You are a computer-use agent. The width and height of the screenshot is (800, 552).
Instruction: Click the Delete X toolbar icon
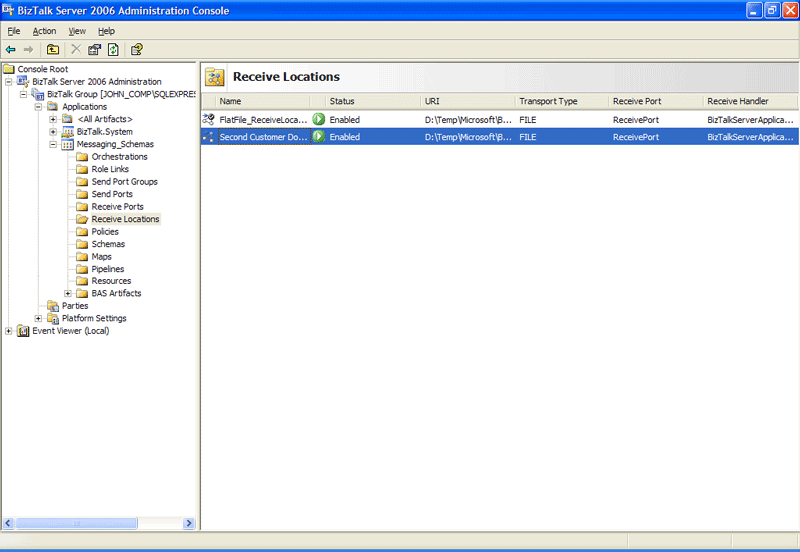[76, 49]
